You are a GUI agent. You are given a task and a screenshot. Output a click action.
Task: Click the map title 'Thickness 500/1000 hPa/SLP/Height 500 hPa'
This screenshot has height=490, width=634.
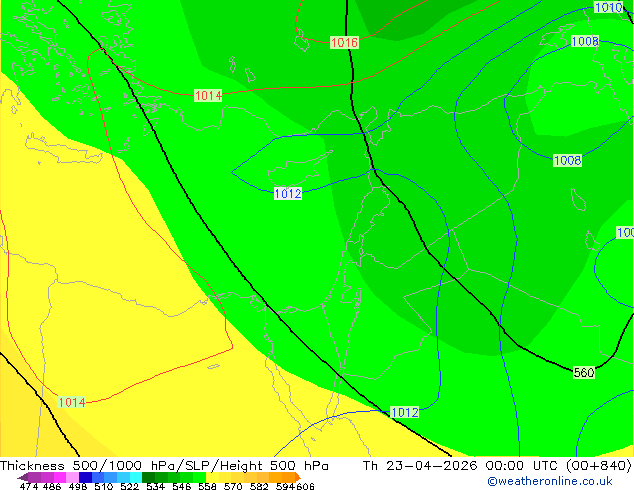coord(164,466)
